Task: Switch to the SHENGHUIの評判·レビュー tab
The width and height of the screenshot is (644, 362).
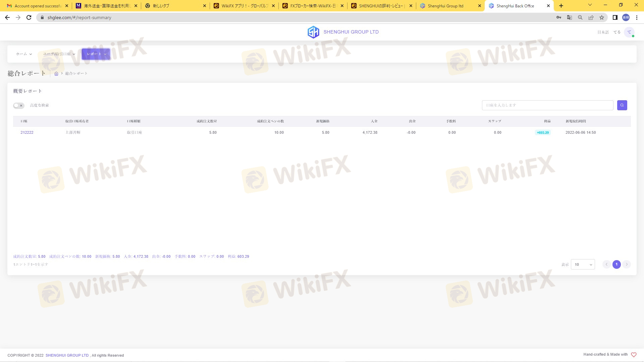Action: pyautogui.click(x=382, y=6)
